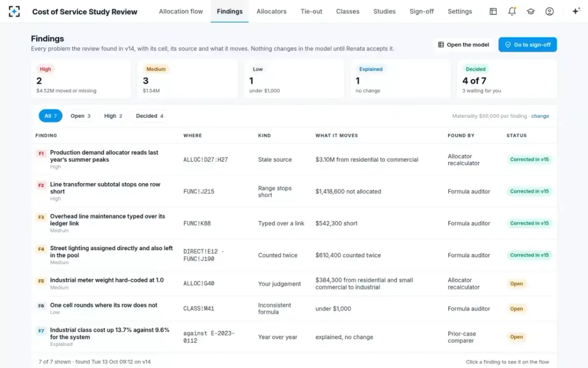Open the layout panel icon
The height and width of the screenshot is (368, 588).
click(x=493, y=11)
